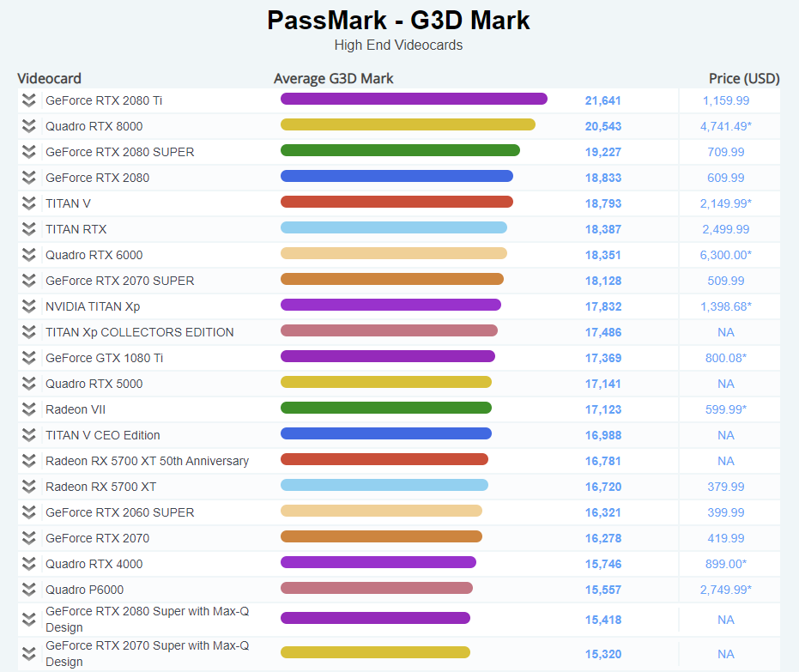
Task: Expand the GeForce RTX 2080 Ti row chevron
Action: pos(29,100)
